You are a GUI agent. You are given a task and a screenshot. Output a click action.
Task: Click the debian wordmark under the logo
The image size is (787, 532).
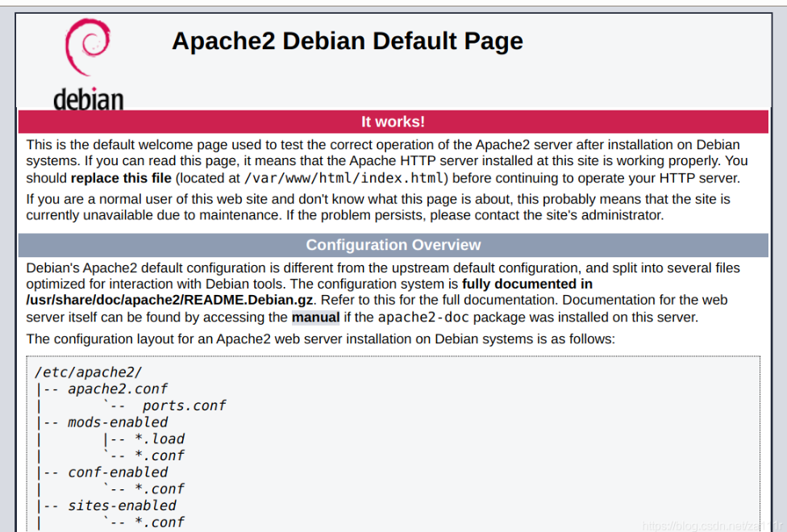89,99
